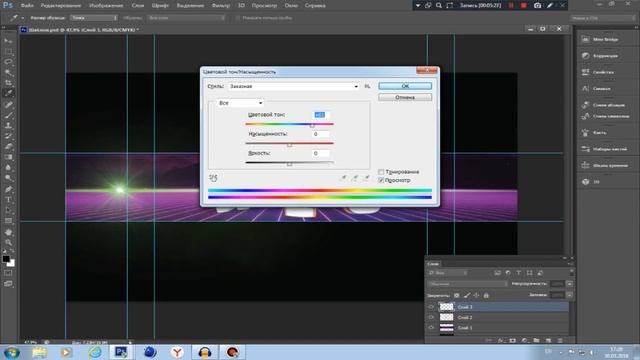Screen dimensions: 640x360
Task: Click the create new layer icon
Action: coord(548,340)
